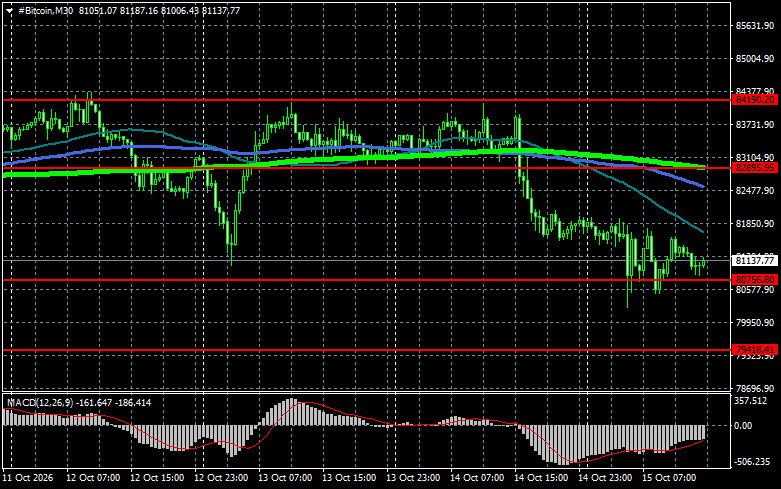781x489 pixels.
Task: Click the 11 Oct 2026 time label
Action: (x=28, y=478)
